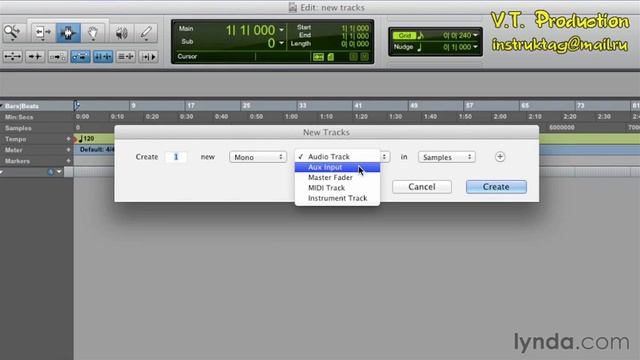
Task: Choose Aux Input from type menu
Action: (x=337, y=167)
